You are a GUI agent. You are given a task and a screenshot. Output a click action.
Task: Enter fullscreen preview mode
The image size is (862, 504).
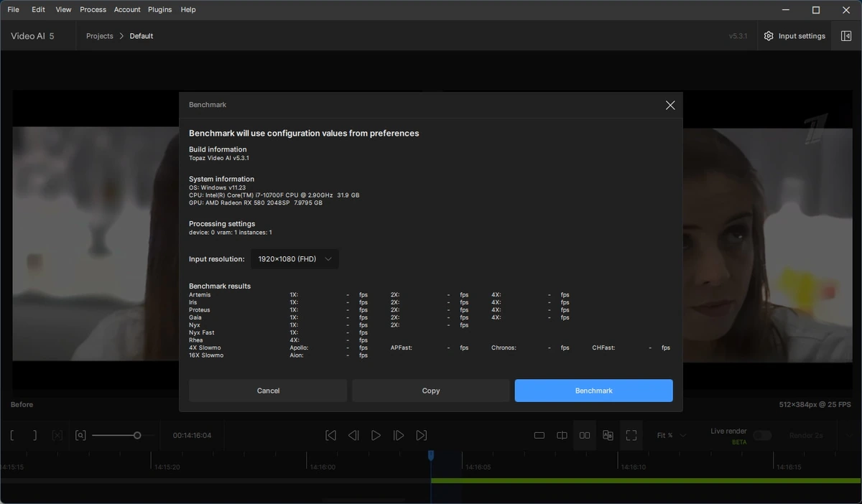(631, 435)
